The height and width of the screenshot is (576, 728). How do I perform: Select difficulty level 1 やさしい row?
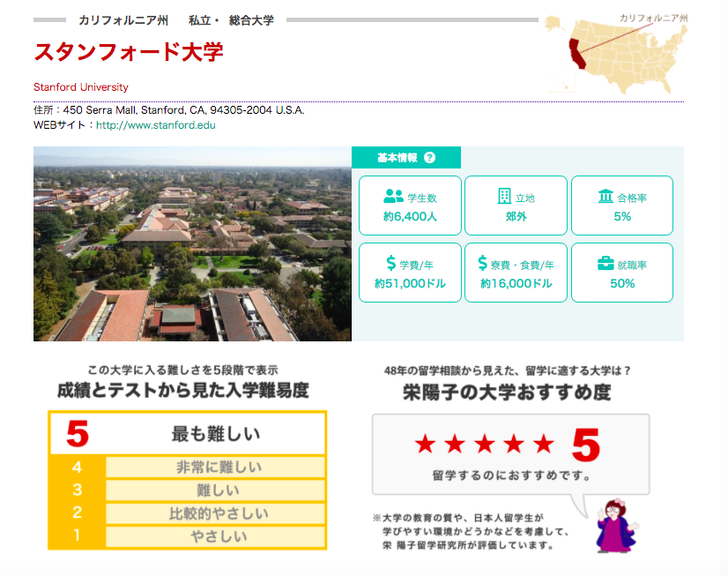tap(188, 536)
